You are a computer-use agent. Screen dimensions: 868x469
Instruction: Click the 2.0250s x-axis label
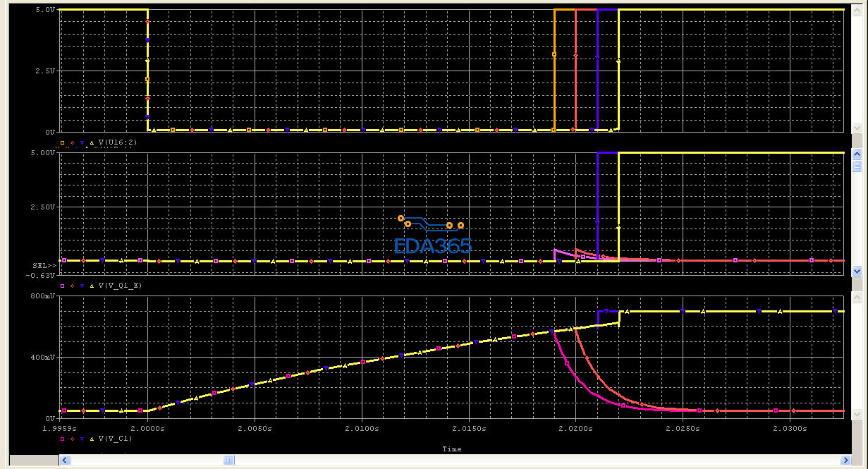683,428
